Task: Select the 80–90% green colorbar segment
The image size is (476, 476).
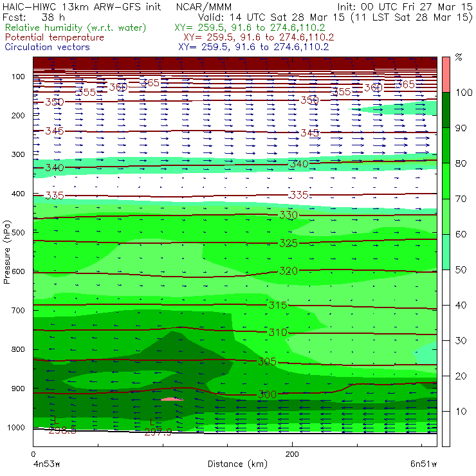Action: pyautogui.click(x=446, y=145)
